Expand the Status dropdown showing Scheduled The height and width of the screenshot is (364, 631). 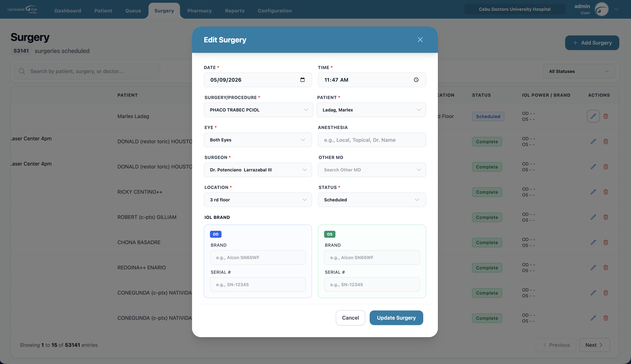pos(372,200)
